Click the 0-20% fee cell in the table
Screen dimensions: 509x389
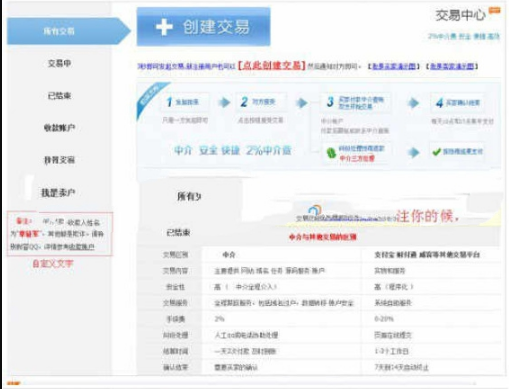coord(431,319)
